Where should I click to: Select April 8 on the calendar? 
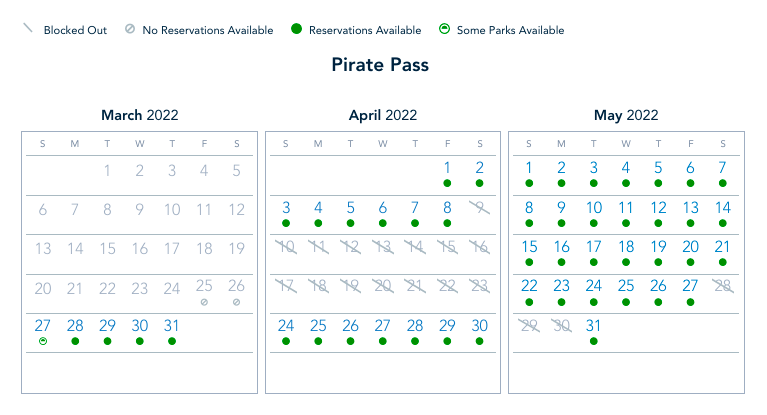(x=447, y=208)
